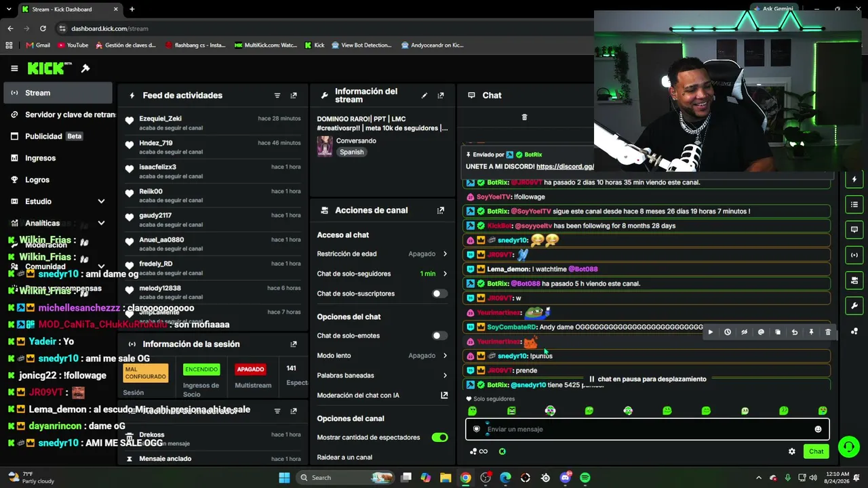The image size is (868, 488).
Task: Click the Hndez_719 follower entry
Action: click(x=212, y=147)
